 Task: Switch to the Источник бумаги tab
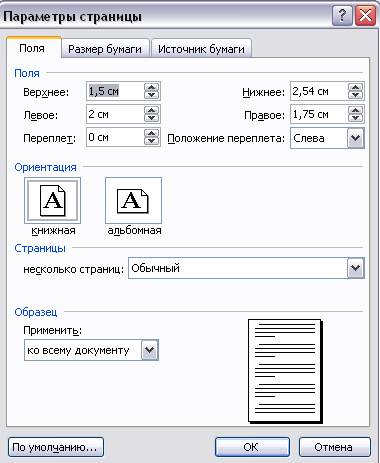[x=201, y=49]
